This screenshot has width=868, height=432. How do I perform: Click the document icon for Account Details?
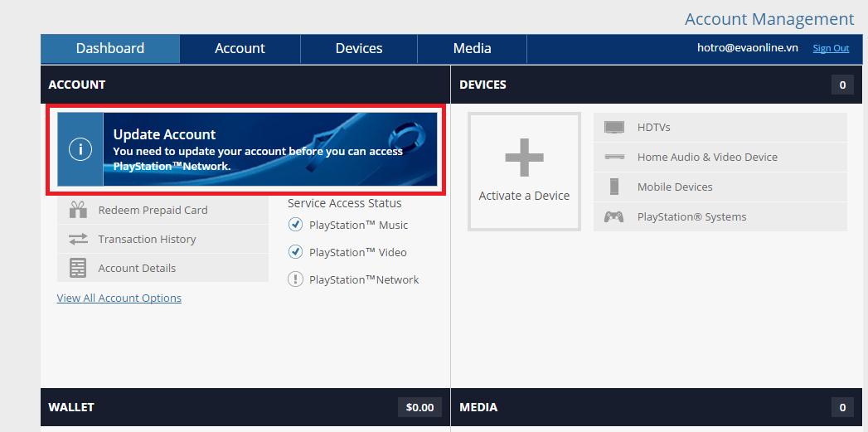click(78, 268)
